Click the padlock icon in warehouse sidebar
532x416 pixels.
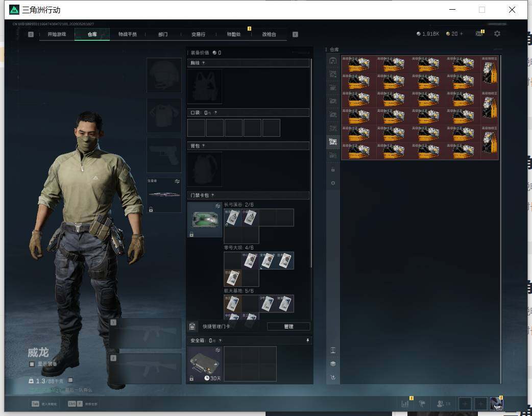point(333,169)
